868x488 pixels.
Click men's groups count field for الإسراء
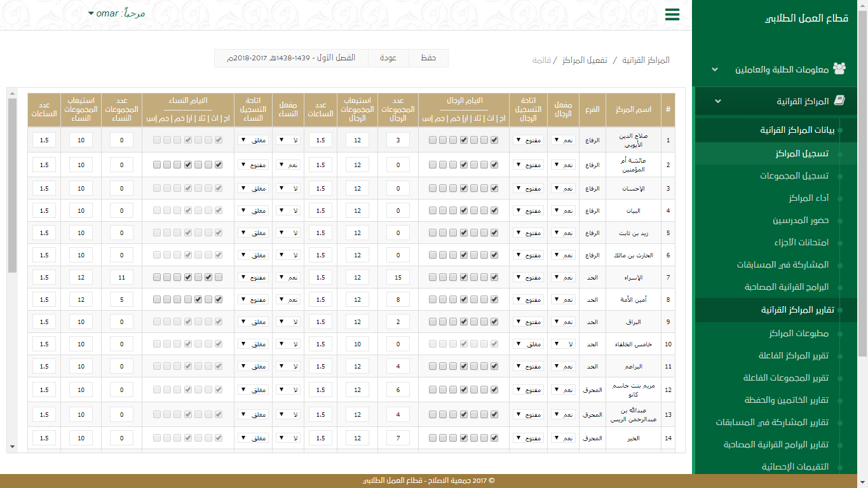pos(398,278)
